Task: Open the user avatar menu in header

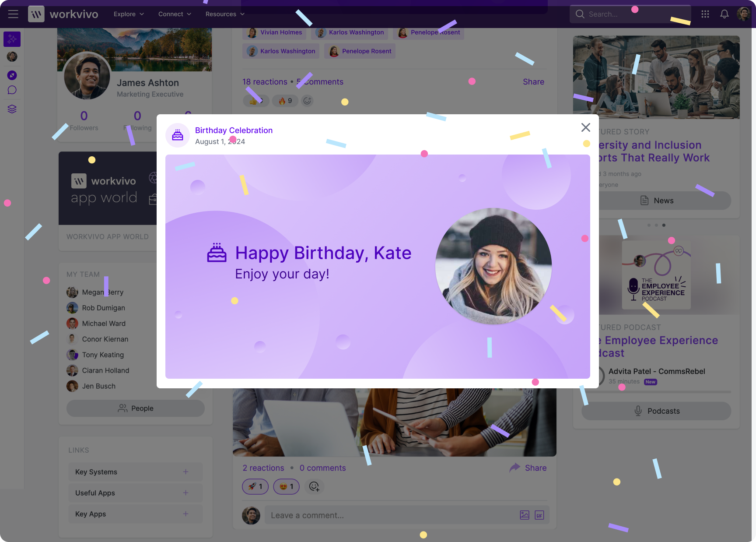Action: pos(743,14)
